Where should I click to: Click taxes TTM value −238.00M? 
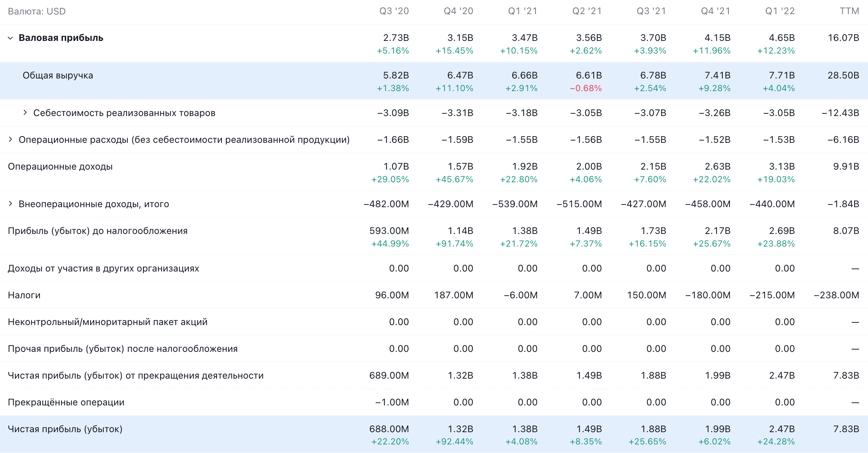coord(836,295)
